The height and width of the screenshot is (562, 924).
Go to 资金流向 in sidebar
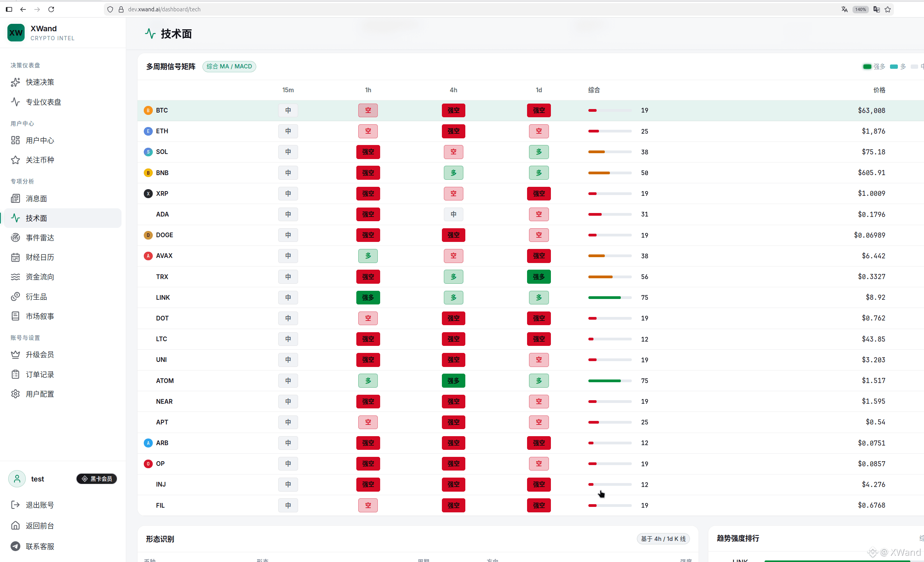point(63,277)
